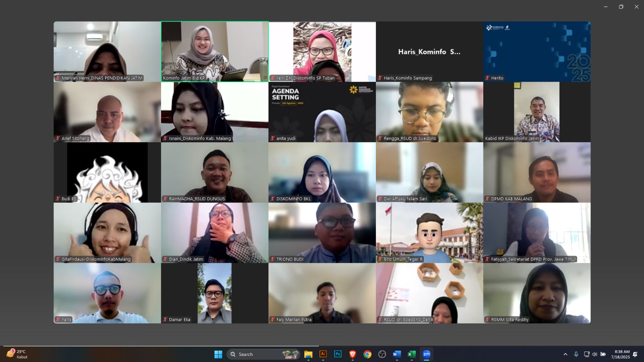Launch Adobe Photoshop from the taskbar

(338, 354)
